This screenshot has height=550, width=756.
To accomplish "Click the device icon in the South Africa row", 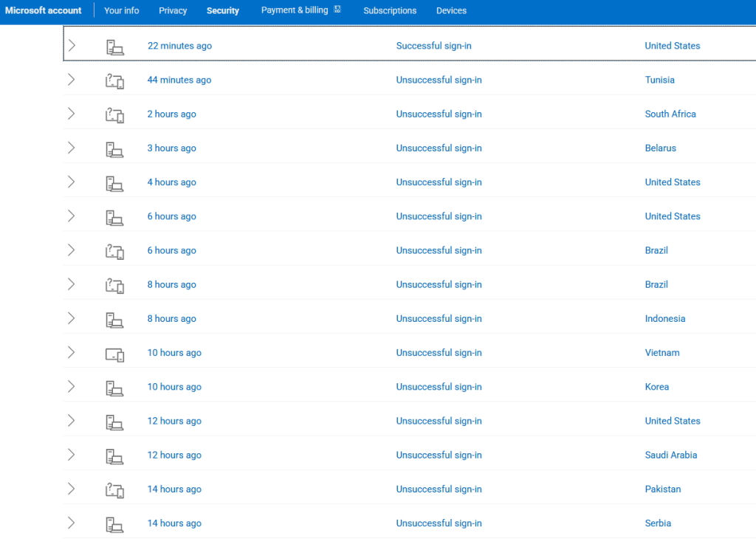I will 114,114.
